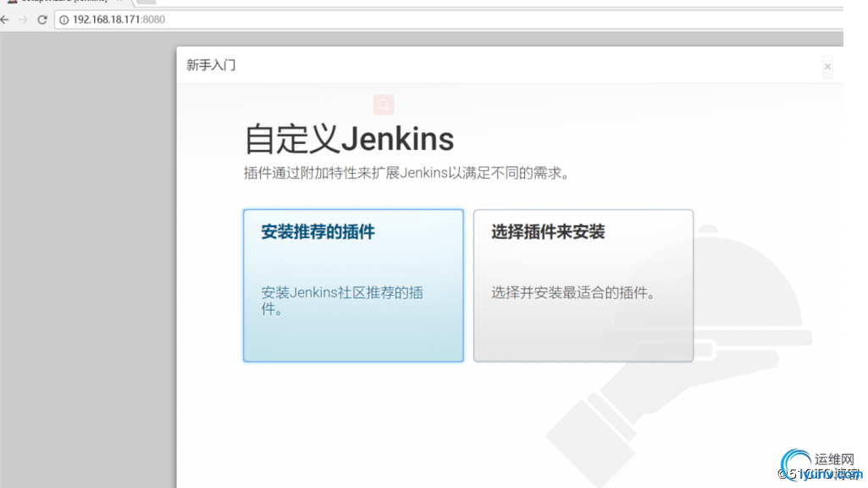Click the 新手入门 dialog title
The height and width of the screenshot is (488, 868).
coord(211,65)
